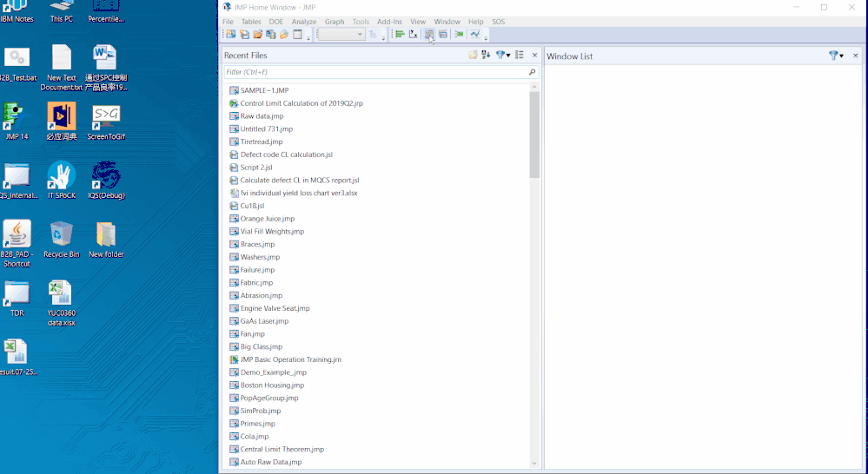Open the Recent Files filter funnel menu
The image size is (868, 474).
(503, 55)
